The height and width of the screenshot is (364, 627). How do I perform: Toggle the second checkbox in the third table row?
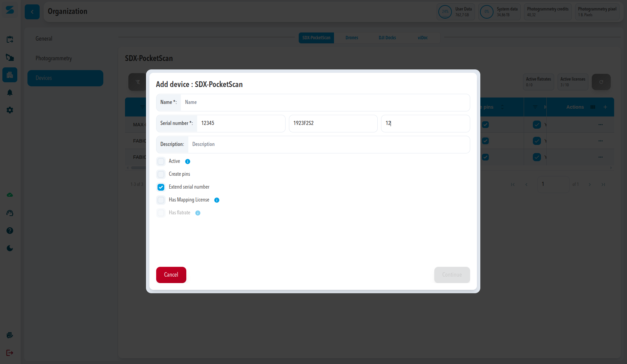pos(537,157)
